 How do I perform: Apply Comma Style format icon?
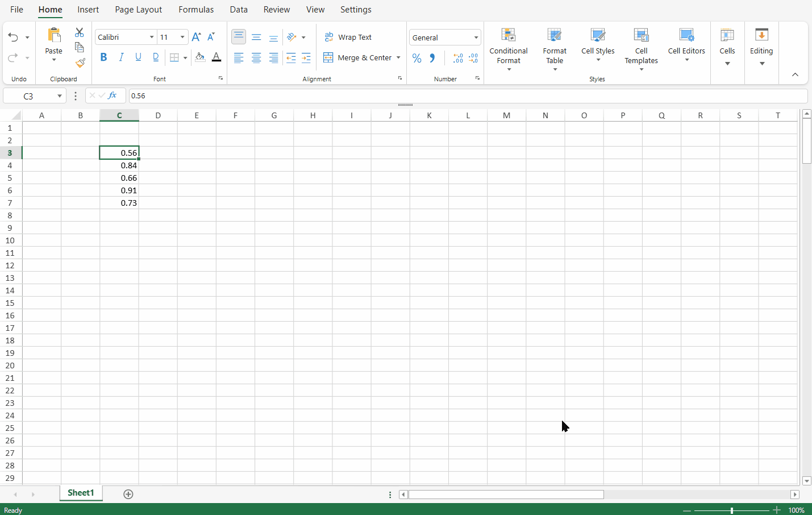point(432,58)
